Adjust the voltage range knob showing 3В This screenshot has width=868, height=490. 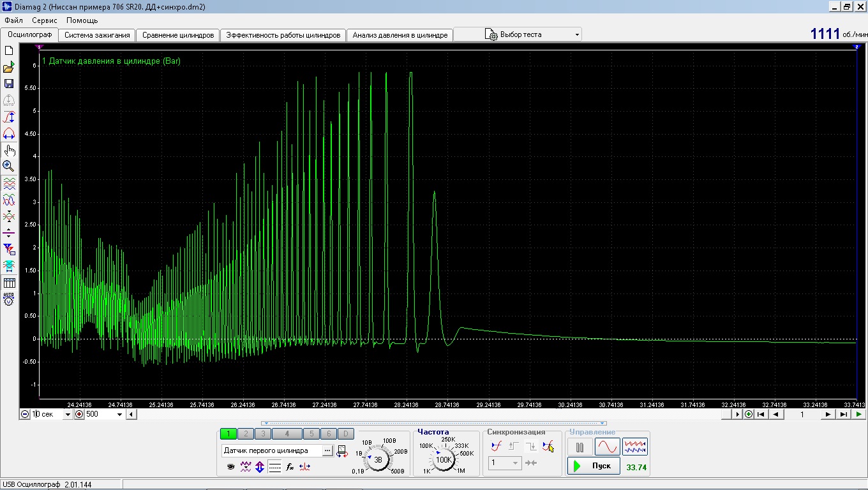tap(378, 459)
